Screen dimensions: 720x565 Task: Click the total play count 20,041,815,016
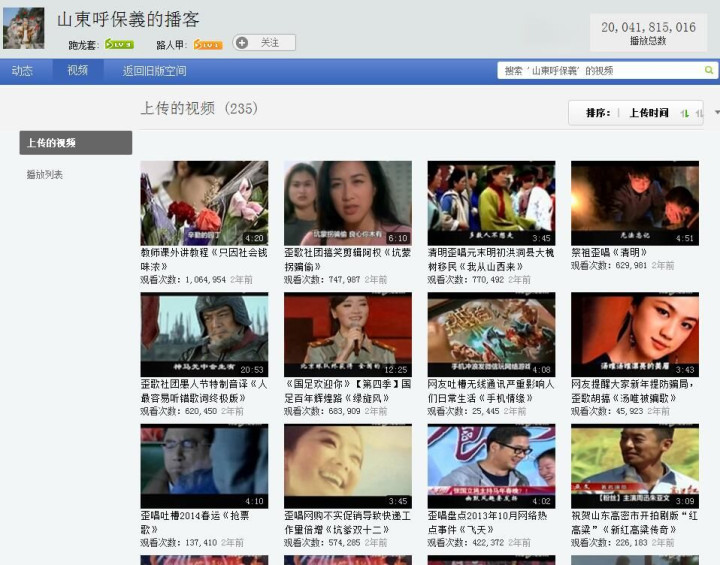tap(648, 27)
